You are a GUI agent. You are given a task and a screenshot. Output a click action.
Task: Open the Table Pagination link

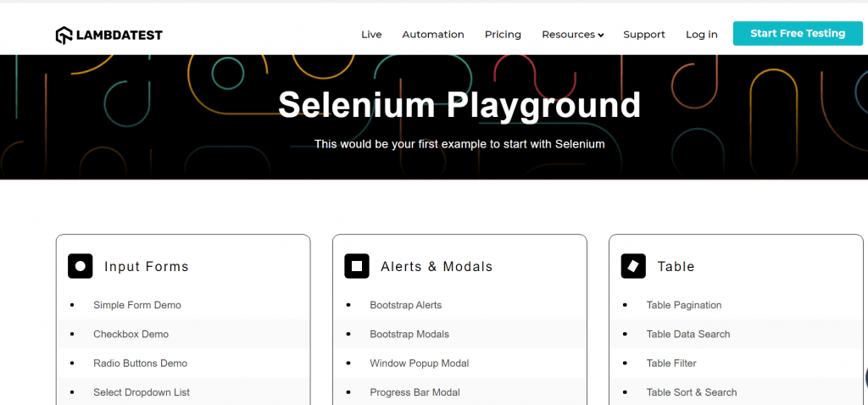684,305
